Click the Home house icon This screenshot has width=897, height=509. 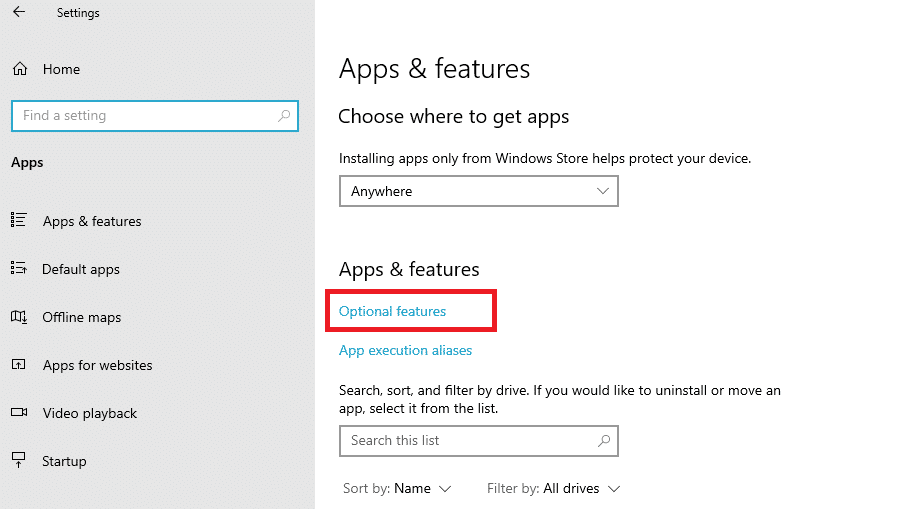(20, 69)
